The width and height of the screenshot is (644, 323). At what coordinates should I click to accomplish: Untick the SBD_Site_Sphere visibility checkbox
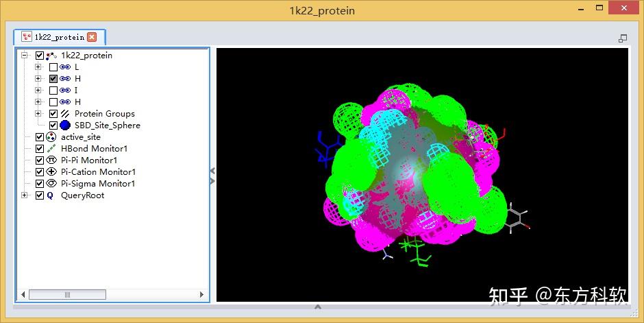53,125
